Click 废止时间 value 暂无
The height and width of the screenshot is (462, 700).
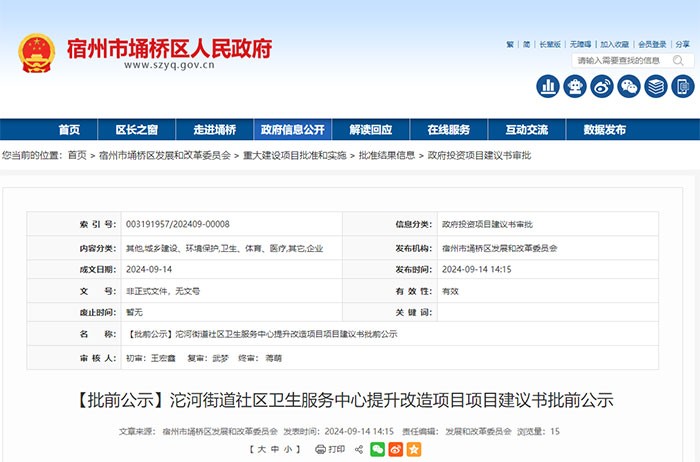pos(134,312)
